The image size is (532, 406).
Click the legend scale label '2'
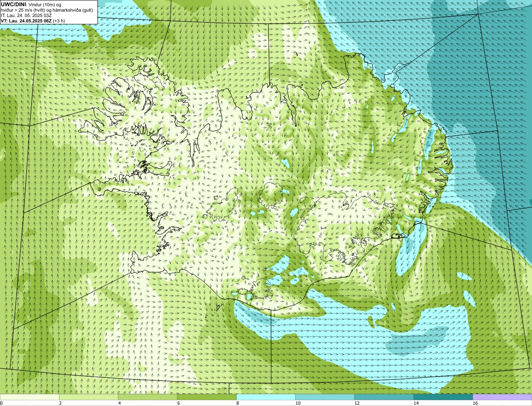tap(60, 403)
